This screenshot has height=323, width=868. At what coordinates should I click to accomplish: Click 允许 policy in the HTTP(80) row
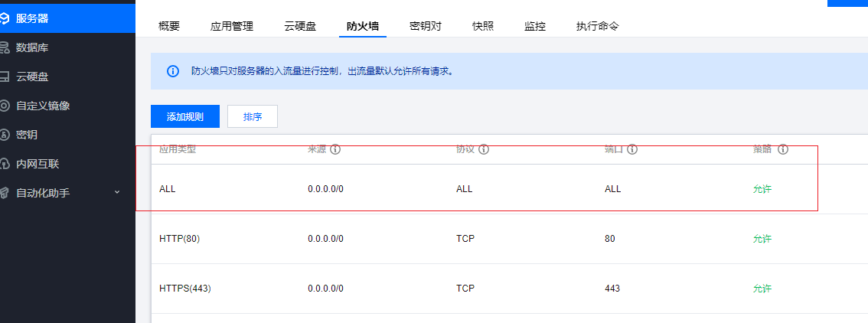(x=762, y=239)
